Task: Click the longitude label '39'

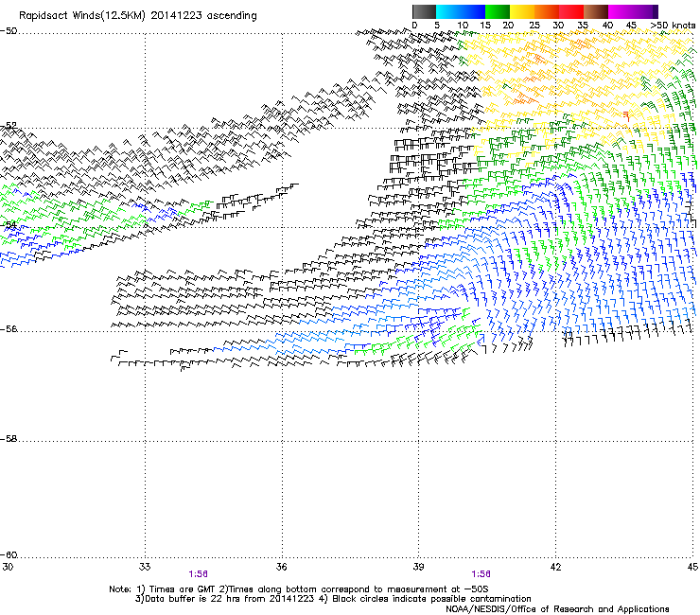Action: point(418,567)
